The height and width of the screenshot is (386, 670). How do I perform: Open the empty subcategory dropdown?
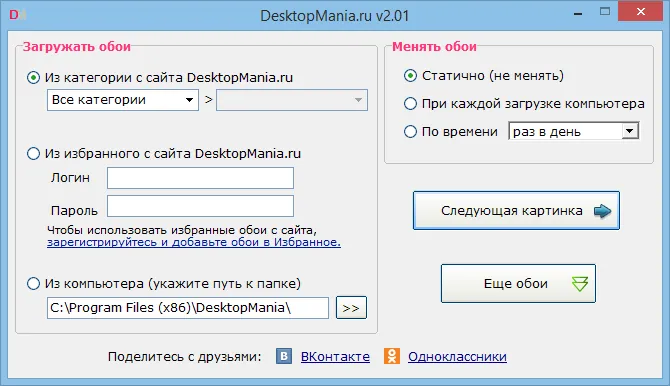pos(292,100)
